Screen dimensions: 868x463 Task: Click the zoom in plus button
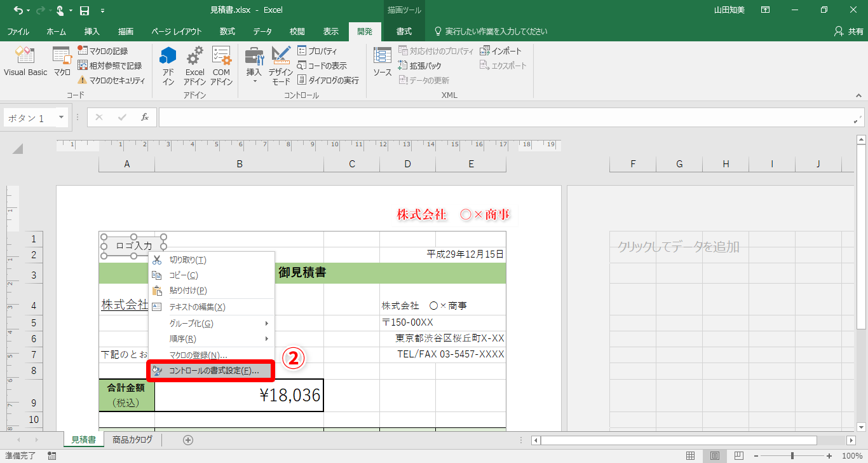[829, 455]
